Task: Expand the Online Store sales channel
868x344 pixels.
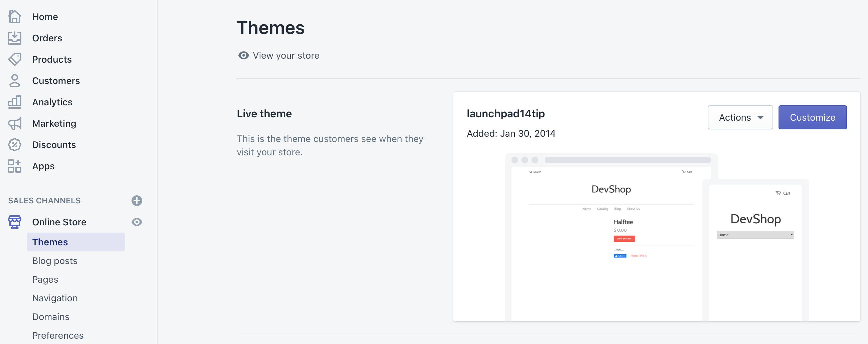Action: 59,222
